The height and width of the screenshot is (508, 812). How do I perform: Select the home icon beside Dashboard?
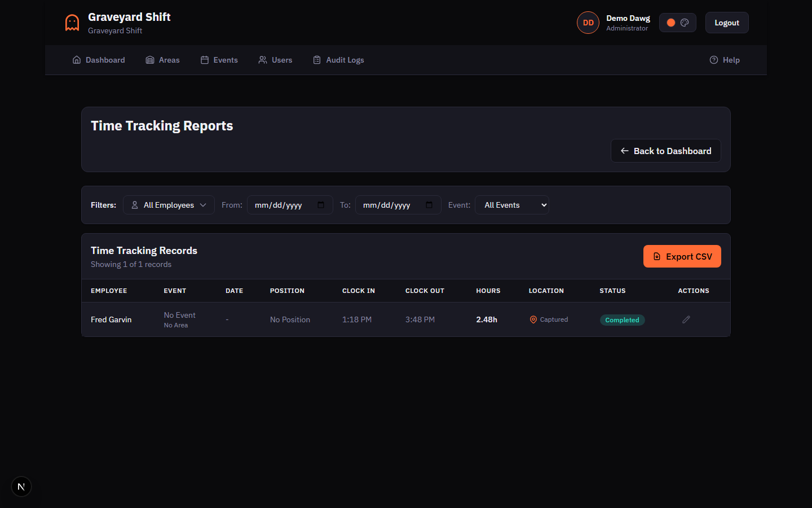[x=77, y=59]
